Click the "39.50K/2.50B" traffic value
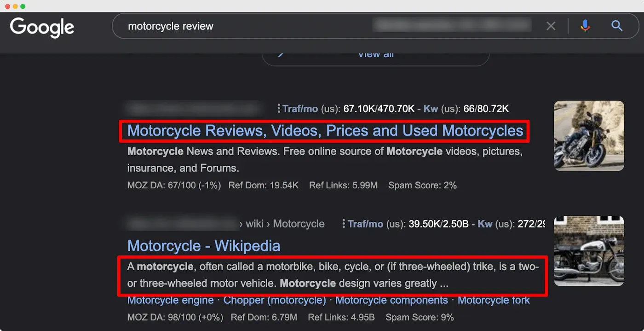Image resolution: width=644 pixels, height=331 pixels. tap(438, 224)
